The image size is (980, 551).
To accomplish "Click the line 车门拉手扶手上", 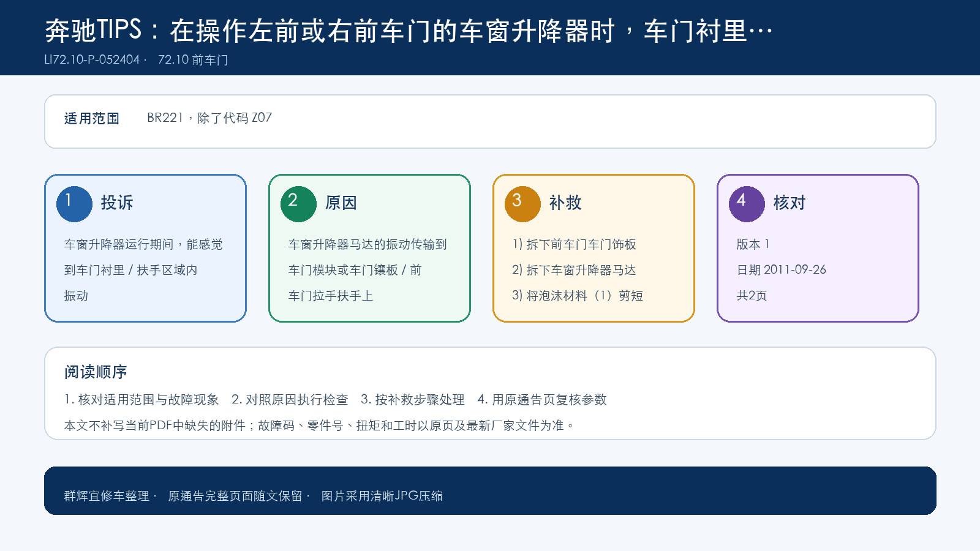I will [331, 296].
